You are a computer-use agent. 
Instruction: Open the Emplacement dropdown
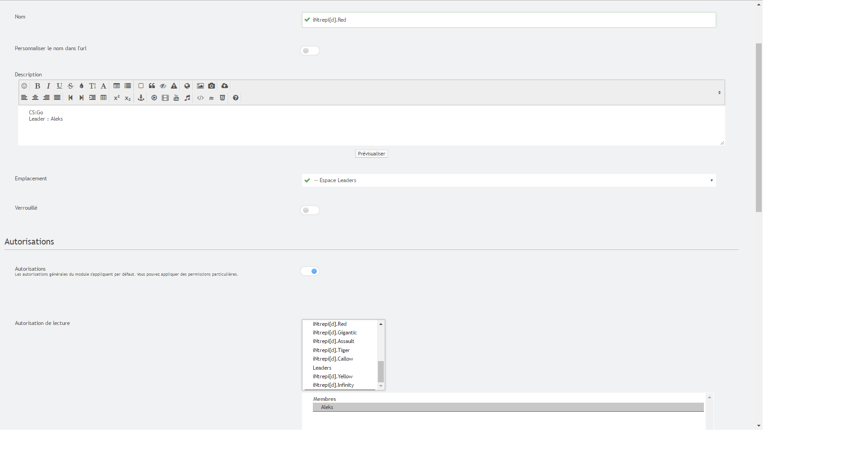[x=509, y=180]
